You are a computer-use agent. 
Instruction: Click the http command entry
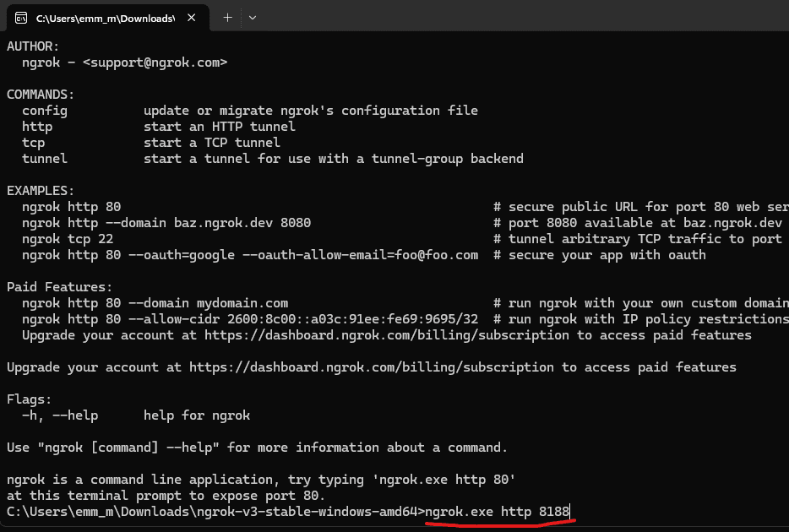(36, 126)
